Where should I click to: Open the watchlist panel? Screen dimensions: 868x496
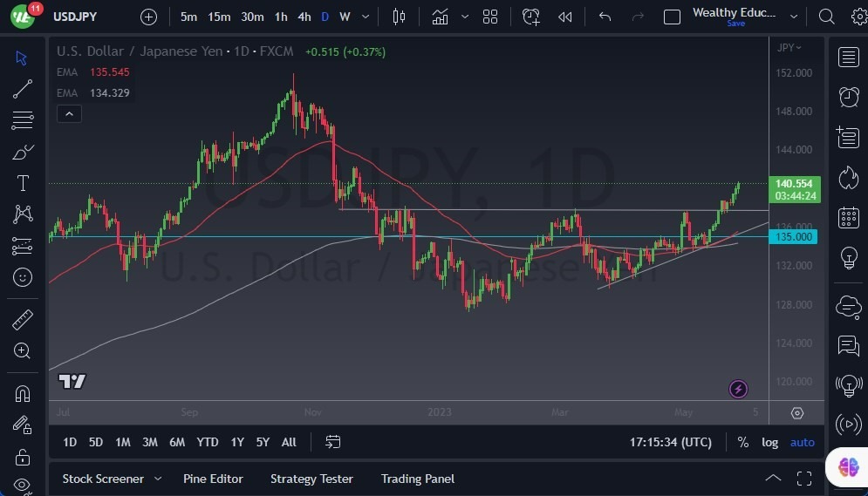tap(848, 57)
